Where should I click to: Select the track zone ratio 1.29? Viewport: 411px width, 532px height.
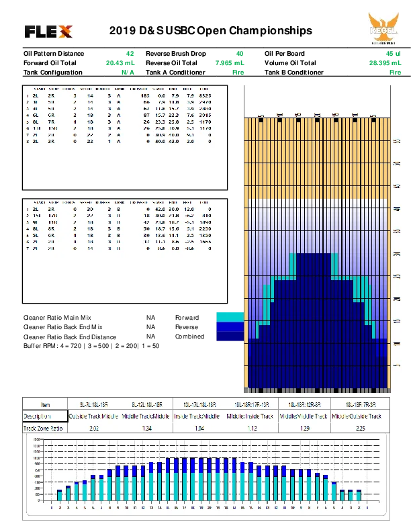(304, 428)
